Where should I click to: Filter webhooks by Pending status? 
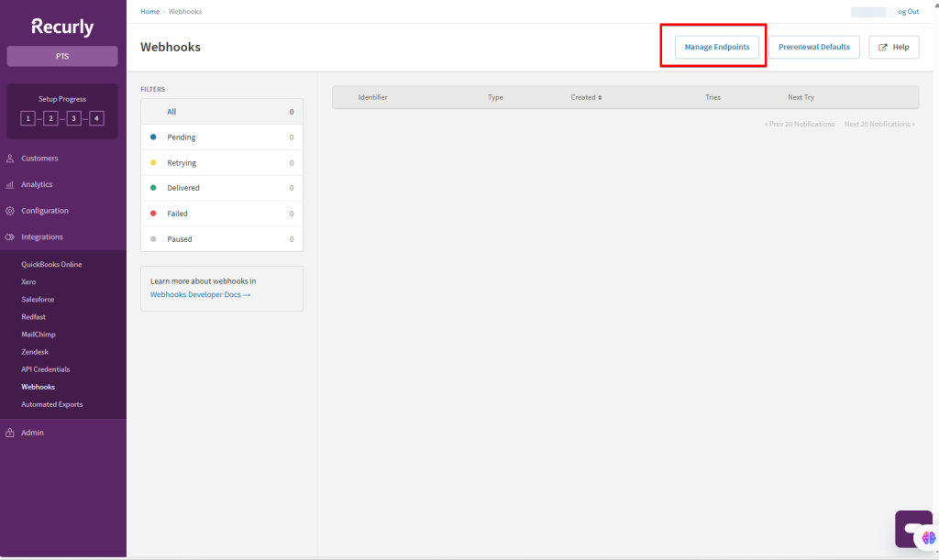coord(182,137)
